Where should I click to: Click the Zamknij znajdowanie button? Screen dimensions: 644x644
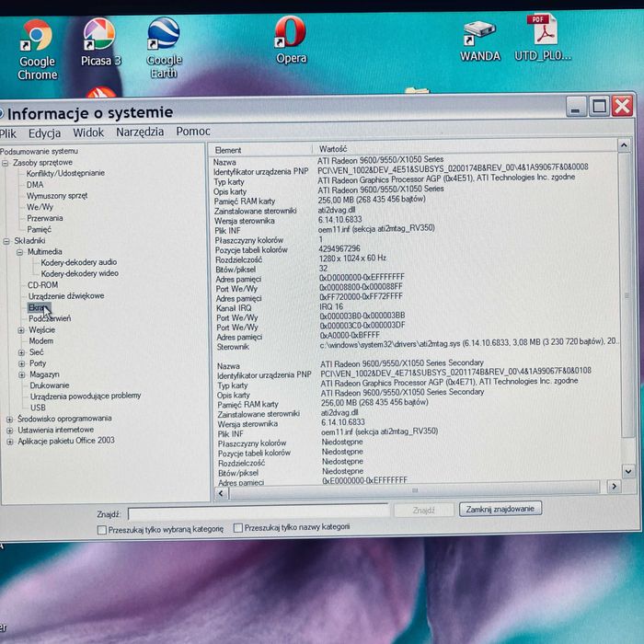500,509
